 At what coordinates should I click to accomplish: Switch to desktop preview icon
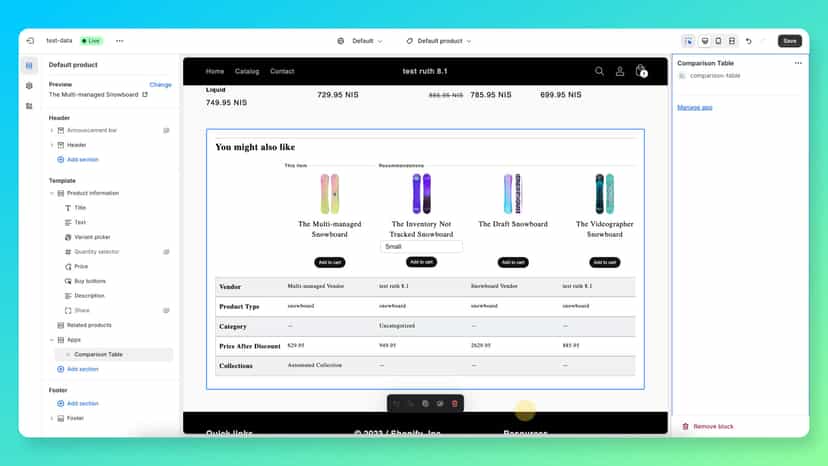tap(705, 41)
